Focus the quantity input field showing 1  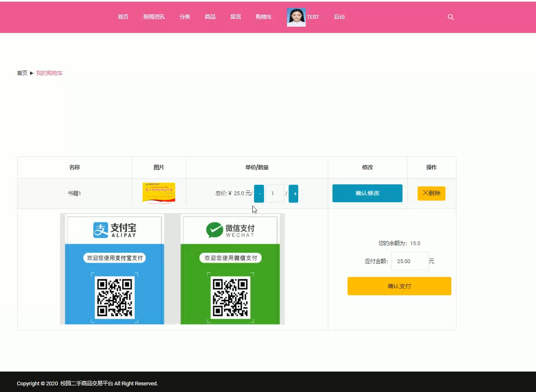point(274,193)
